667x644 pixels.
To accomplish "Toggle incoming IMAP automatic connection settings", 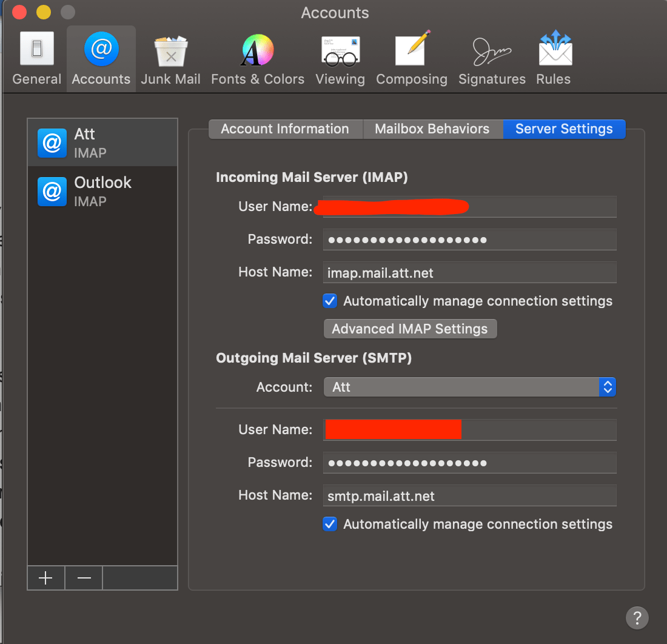I will (330, 301).
